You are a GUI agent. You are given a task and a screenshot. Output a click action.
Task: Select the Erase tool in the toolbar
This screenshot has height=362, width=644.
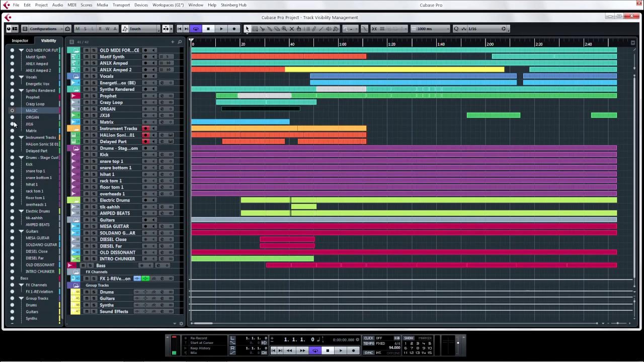pyautogui.click(x=277, y=29)
